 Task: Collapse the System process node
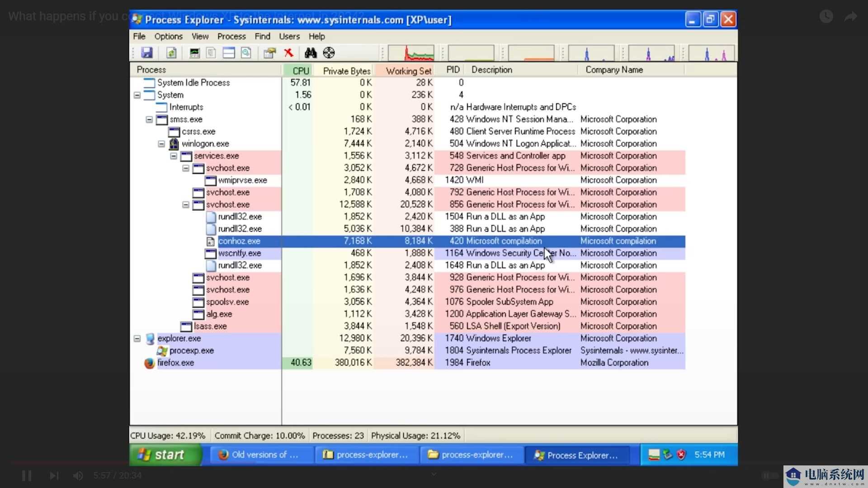tap(137, 95)
